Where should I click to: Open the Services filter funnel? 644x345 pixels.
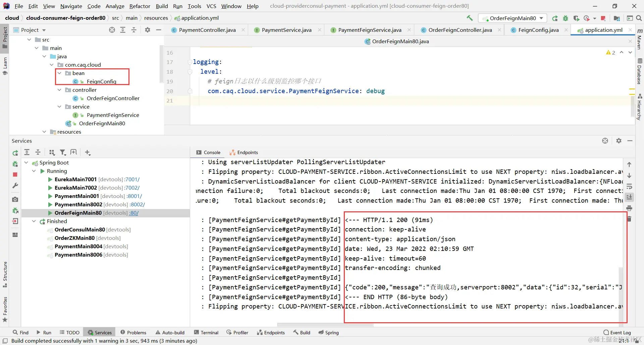(63, 152)
